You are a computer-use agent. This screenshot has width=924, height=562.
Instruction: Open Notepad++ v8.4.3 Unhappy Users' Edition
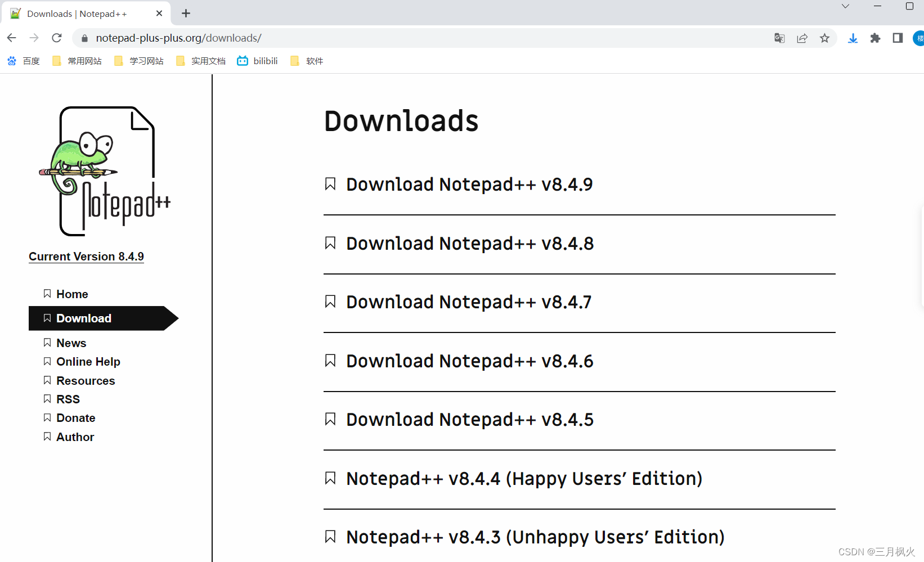(535, 537)
